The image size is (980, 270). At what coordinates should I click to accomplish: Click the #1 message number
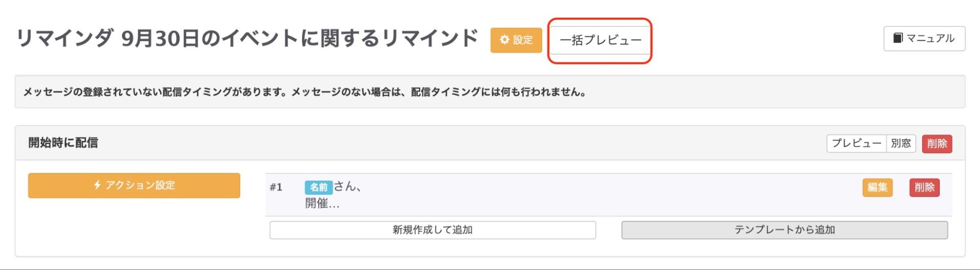pyautogui.click(x=276, y=187)
